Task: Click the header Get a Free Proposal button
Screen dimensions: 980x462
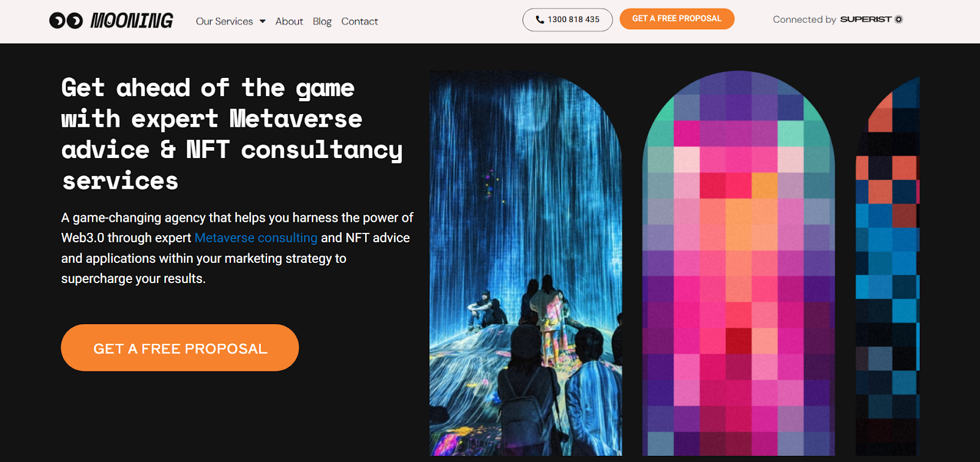Action: coord(677,19)
